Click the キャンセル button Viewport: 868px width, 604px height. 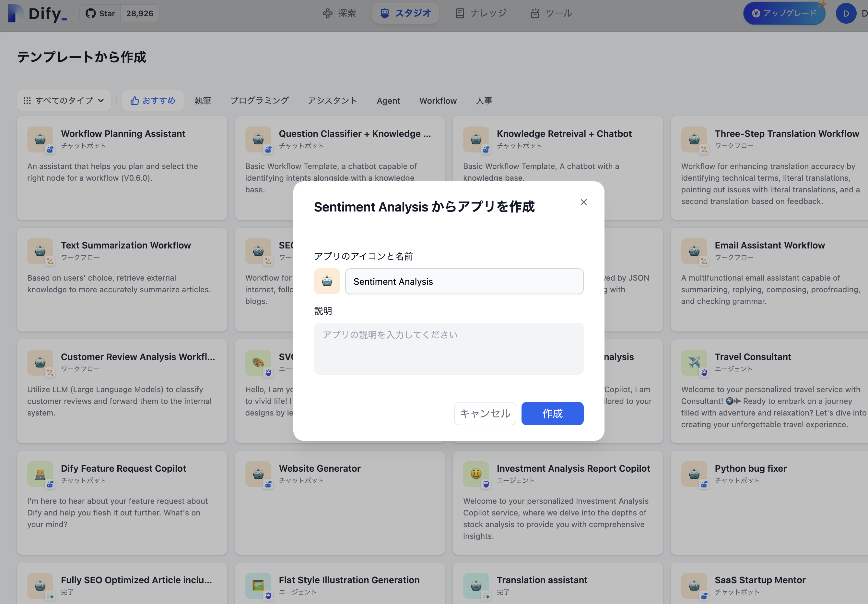point(485,413)
